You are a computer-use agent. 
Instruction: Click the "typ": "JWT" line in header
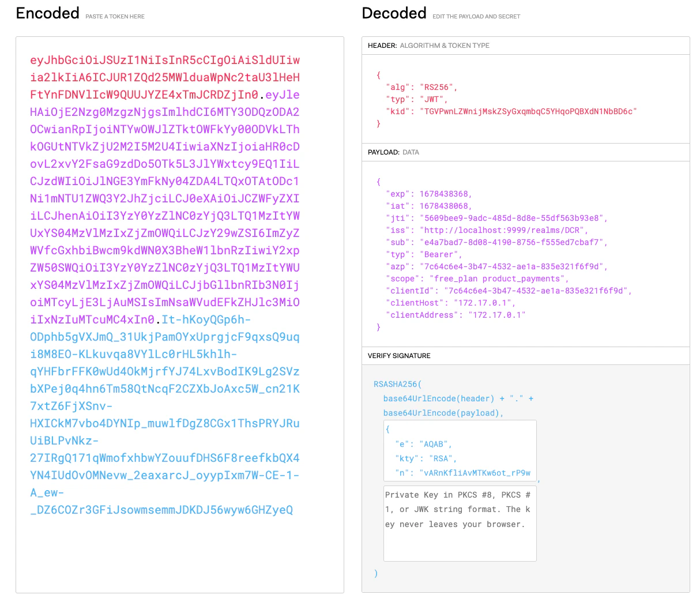[417, 99]
